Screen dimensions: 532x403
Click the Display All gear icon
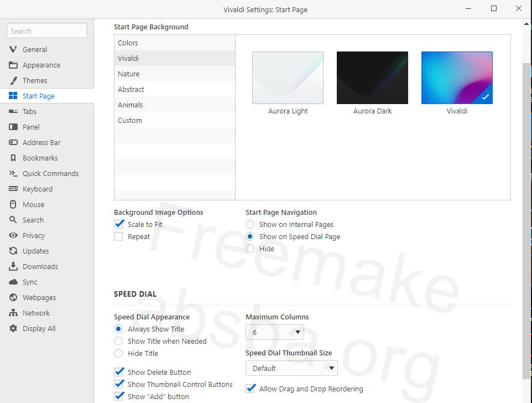point(13,328)
